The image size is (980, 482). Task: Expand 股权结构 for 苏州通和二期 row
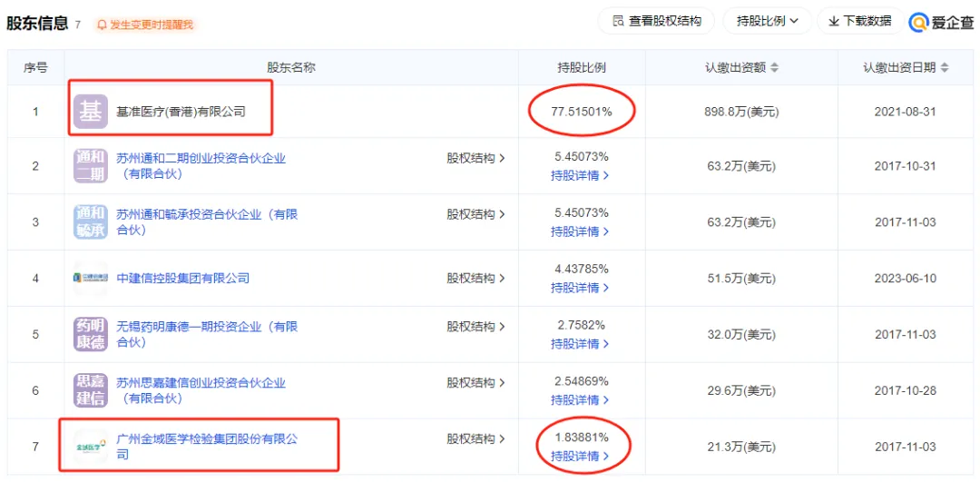click(x=475, y=158)
